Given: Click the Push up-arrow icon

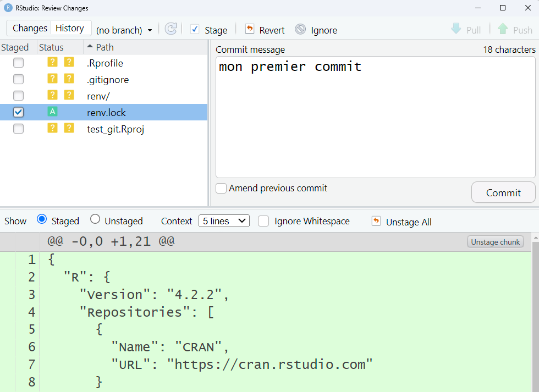Looking at the screenshot, I should click(x=503, y=29).
